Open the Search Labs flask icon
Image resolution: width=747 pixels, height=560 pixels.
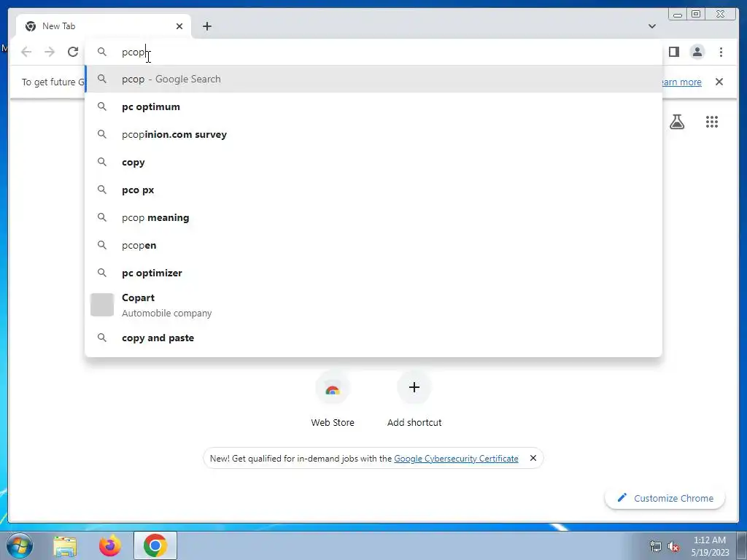(676, 122)
